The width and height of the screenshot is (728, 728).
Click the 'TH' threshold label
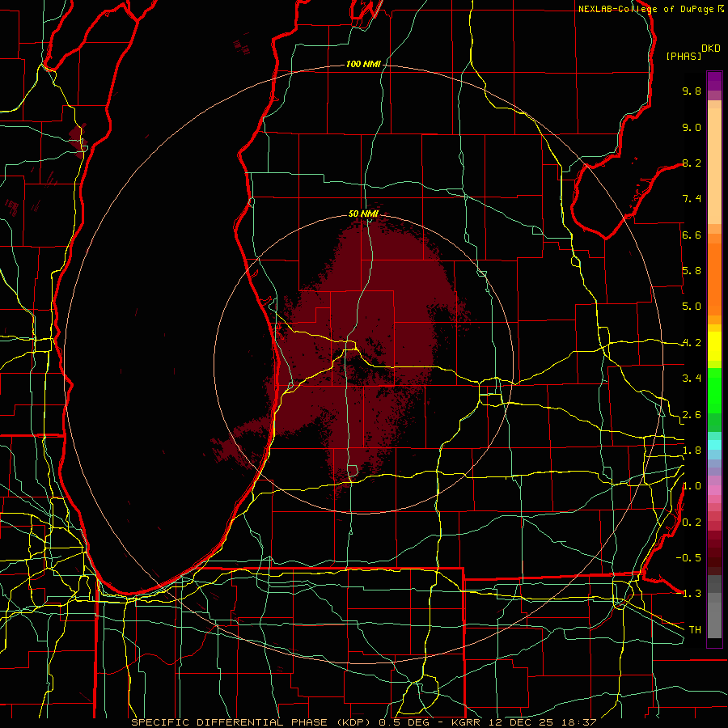695,629
